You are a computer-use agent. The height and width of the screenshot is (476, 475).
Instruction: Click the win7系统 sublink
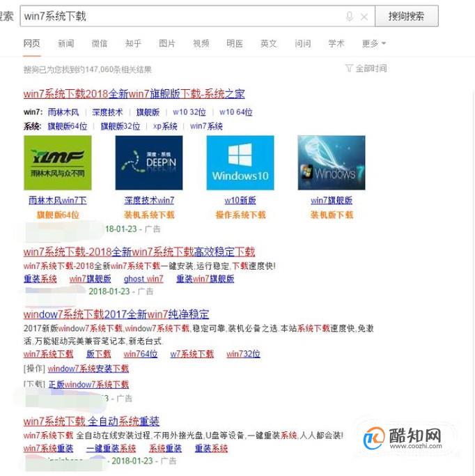[206, 126]
